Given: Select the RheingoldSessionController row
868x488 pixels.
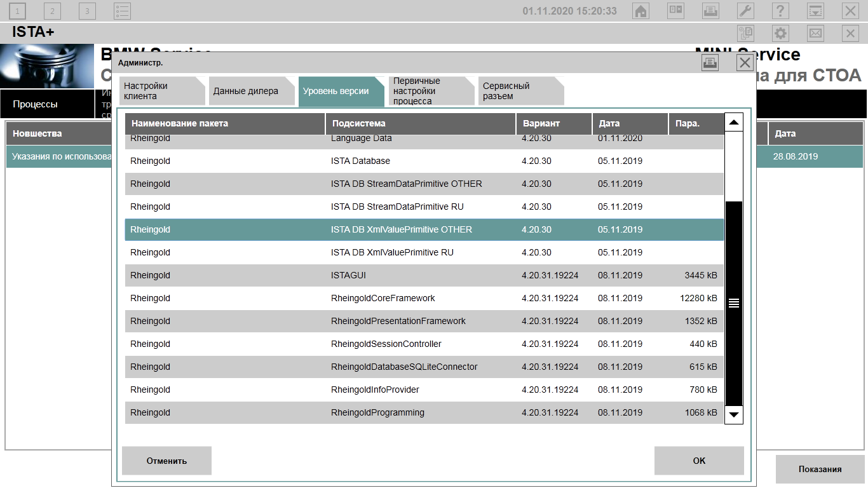Looking at the screenshot, I should pyautogui.click(x=424, y=344).
